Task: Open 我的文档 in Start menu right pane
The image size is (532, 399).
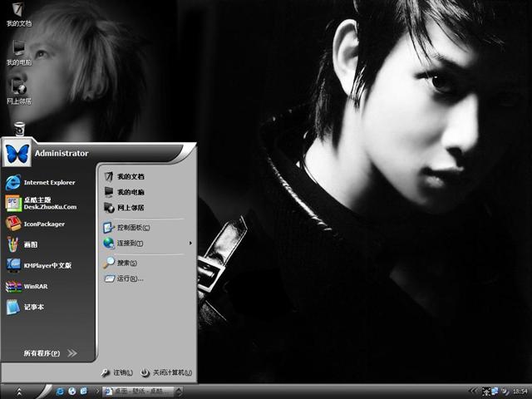Action: 124,176
